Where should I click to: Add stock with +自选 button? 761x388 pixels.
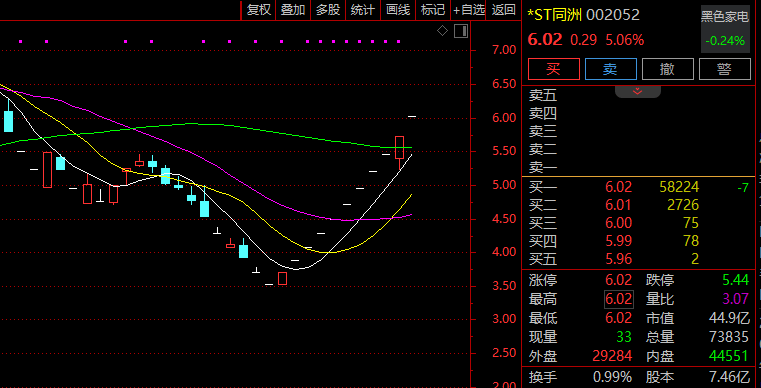point(468,10)
